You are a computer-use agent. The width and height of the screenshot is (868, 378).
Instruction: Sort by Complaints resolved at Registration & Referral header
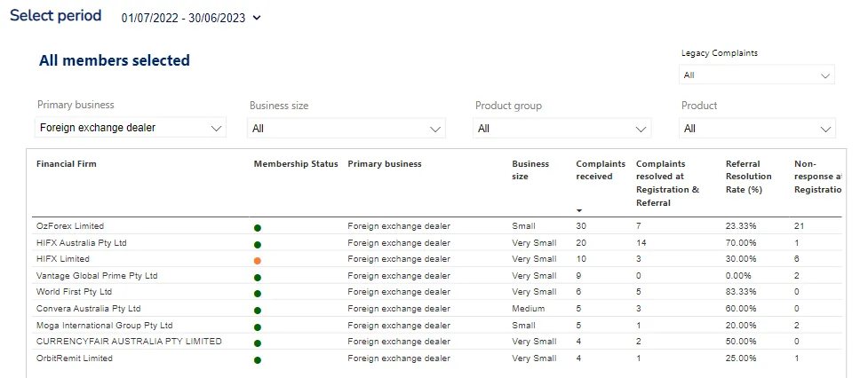tap(667, 183)
